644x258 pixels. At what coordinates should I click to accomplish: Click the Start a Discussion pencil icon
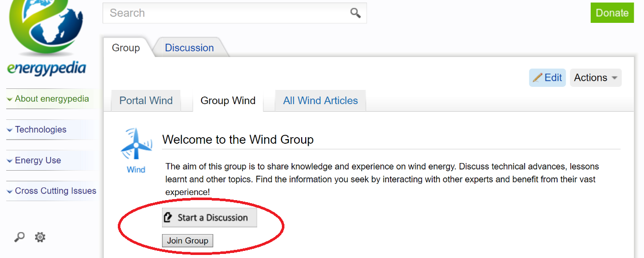(168, 218)
